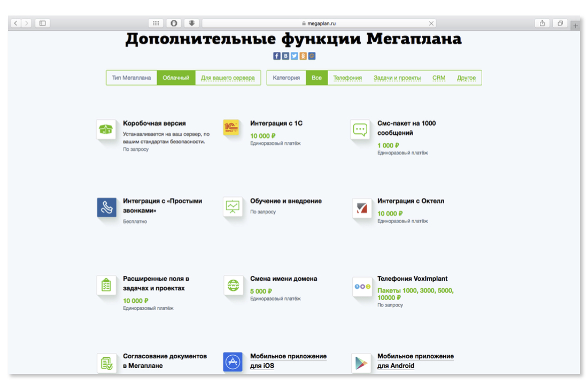Open the Safari share button
The width and height of the screenshot is (588, 391).
[x=542, y=23]
